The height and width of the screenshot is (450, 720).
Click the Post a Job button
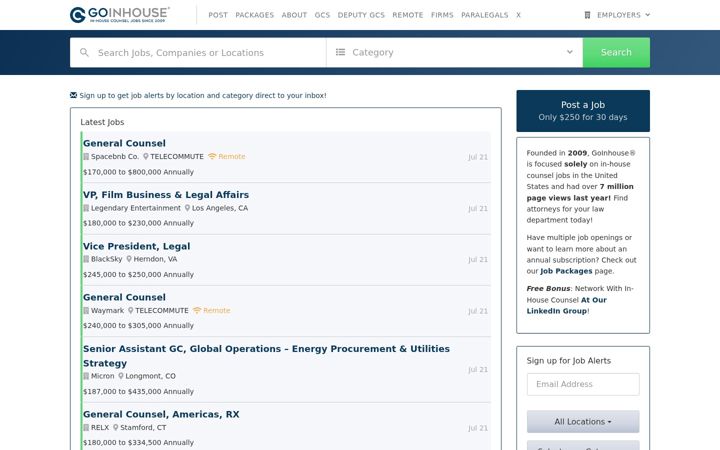coord(583,111)
